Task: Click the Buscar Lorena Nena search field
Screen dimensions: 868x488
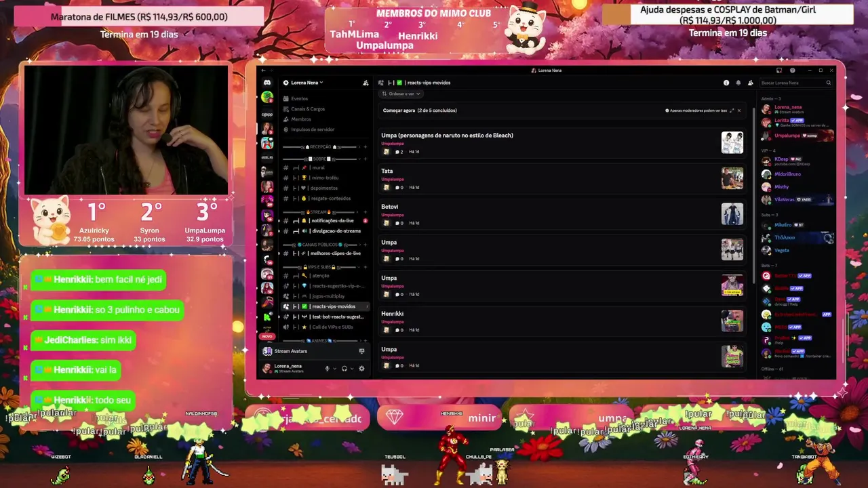Action: 796,83
